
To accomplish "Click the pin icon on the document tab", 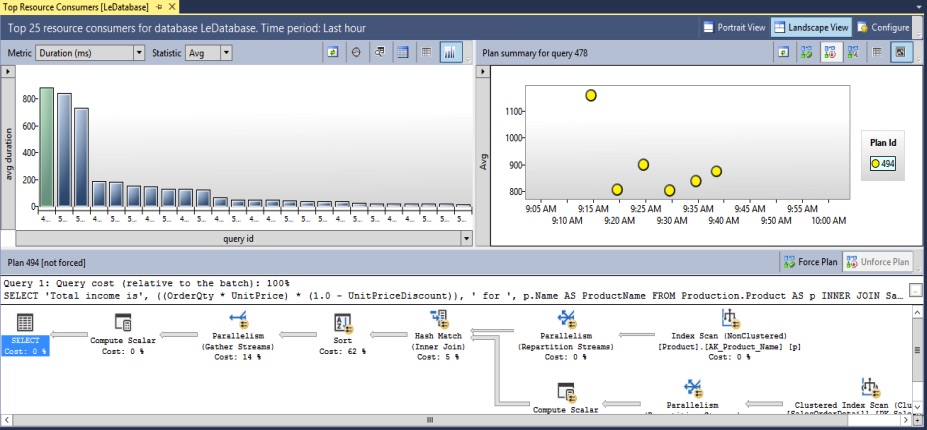I will click(x=160, y=7).
